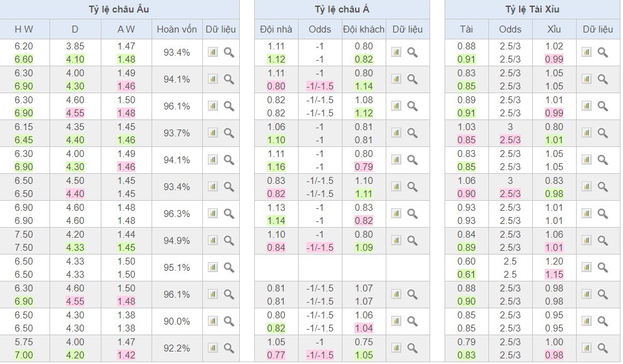Viewport: 623px width, 364px height.
Task: Click the 1.09 Asian away odds cell
Action: point(364,247)
